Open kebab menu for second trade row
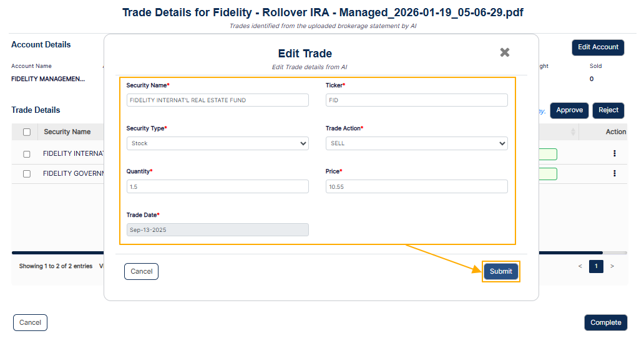 [x=615, y=173]
